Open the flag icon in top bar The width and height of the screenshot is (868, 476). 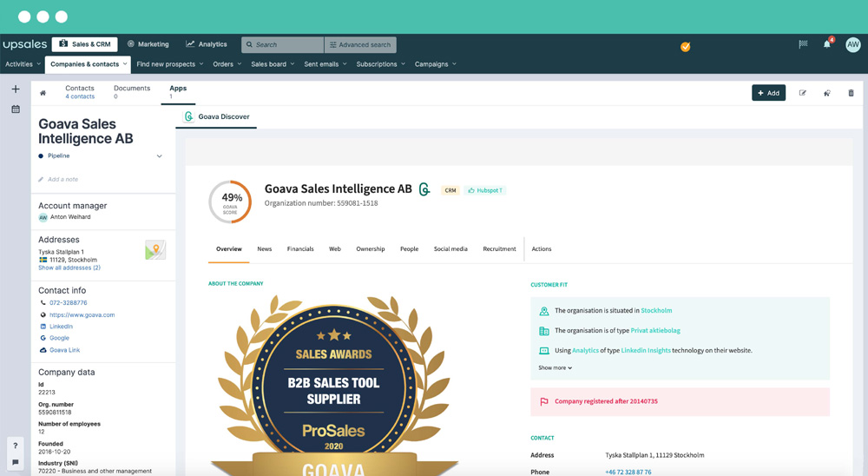point(803,44)
